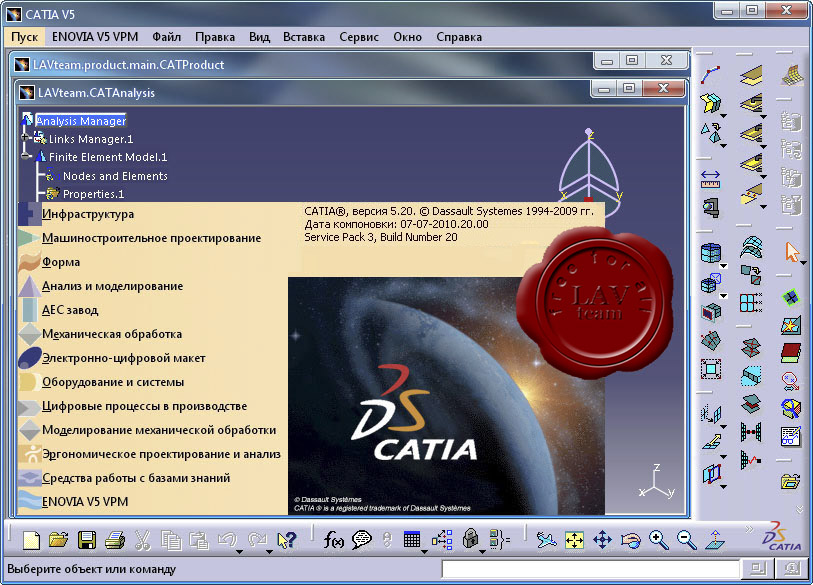Click the What's This help cursor icon
Image resolution: width=813 pixels, height=585 pixels.
[286, 540]
